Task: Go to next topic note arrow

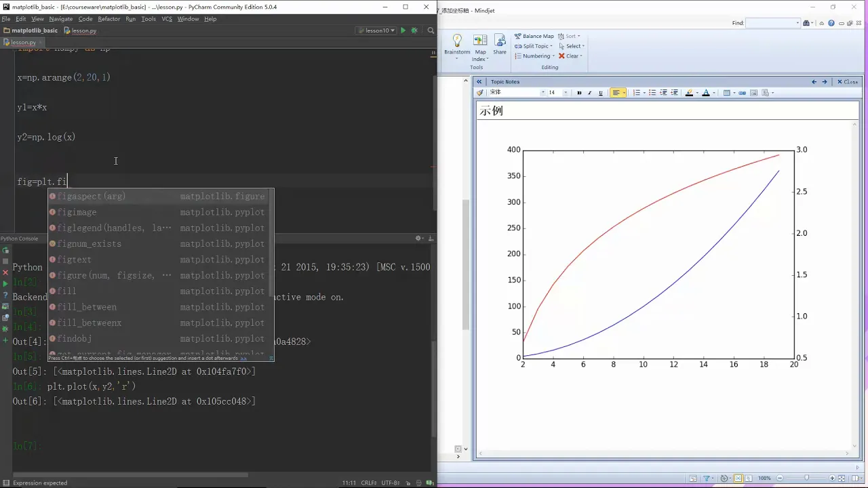Action: coord(825,81)
